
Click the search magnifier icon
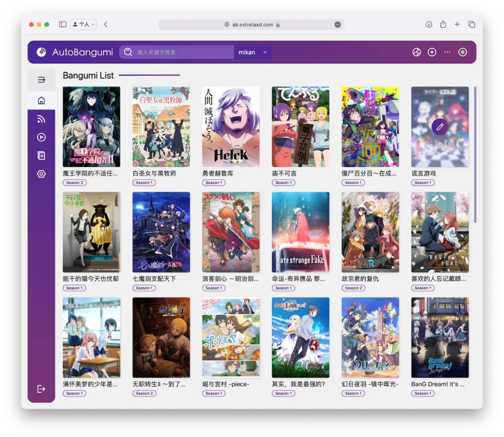coord(128,52)
